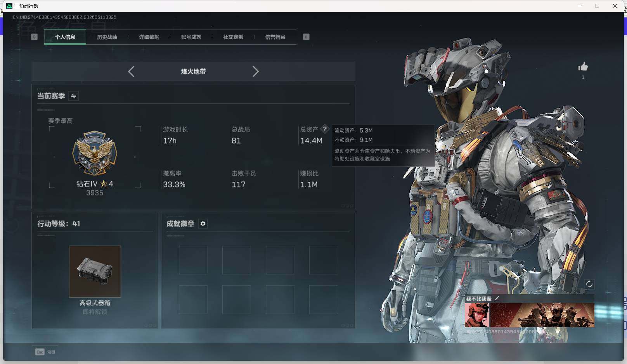Click the E key next-tab icon
Screen dimensions: 627x364
click(x=306, y=37)
